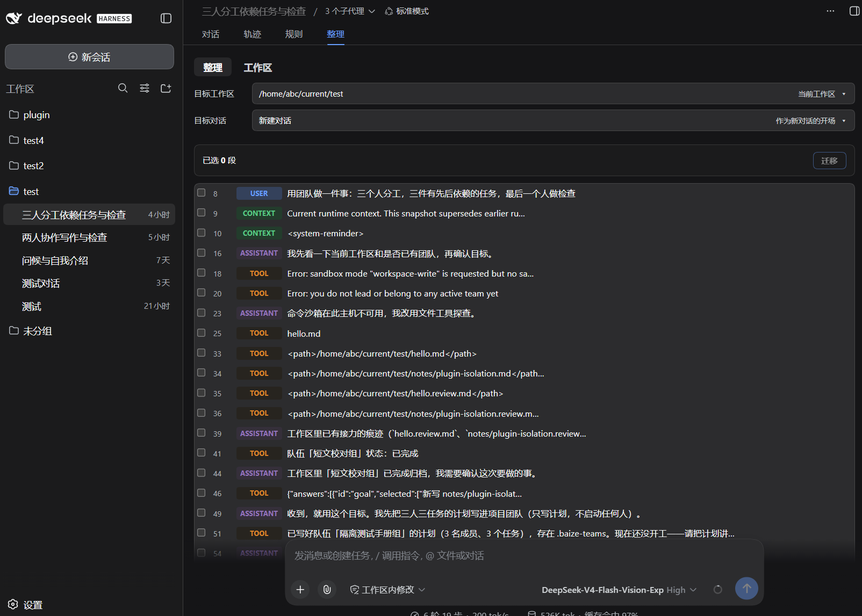The width and height of the screenshot is (862, 616).
Task: Click the loading spinner icon near send
Action: point(717,589)
